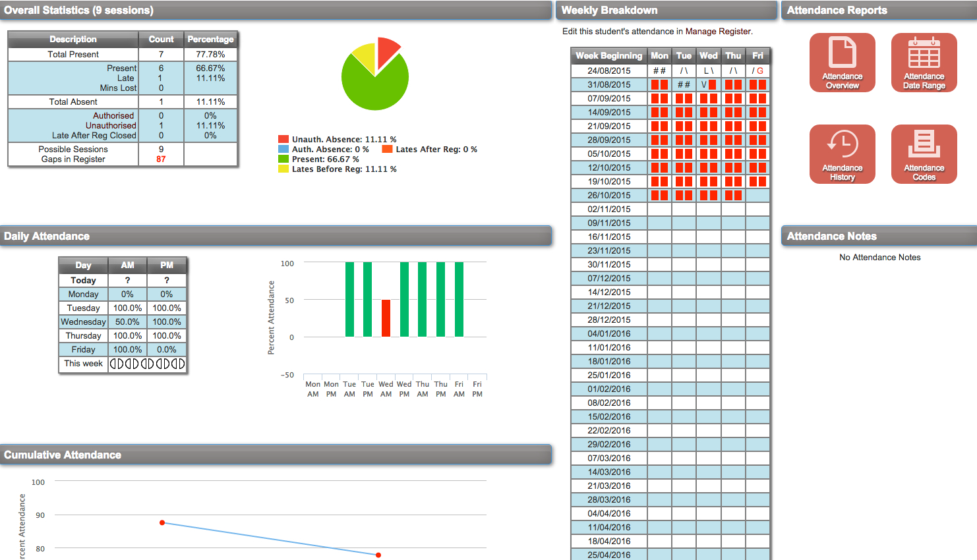Click the ## present marks for 24/08/2015 Monday
Viewport: 977px width, 560px height.
point(660,69)
